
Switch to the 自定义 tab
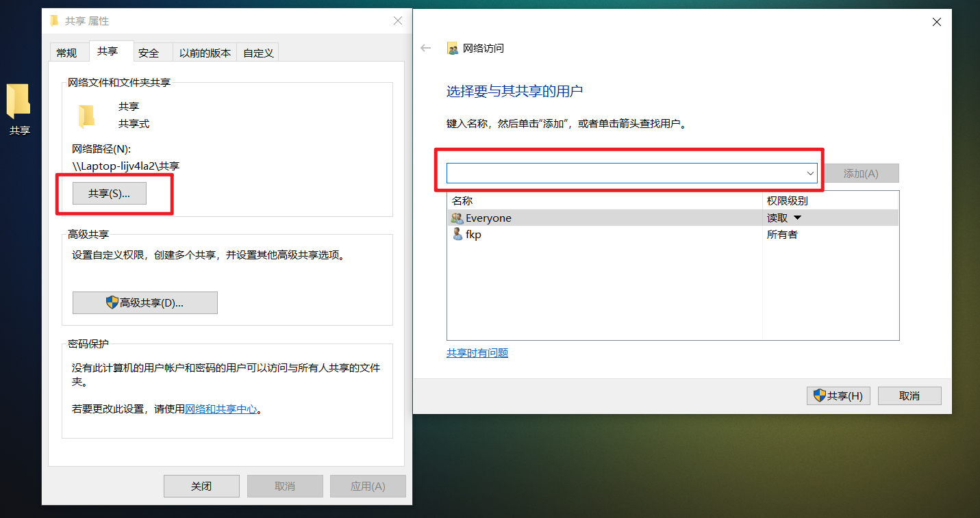258,53
